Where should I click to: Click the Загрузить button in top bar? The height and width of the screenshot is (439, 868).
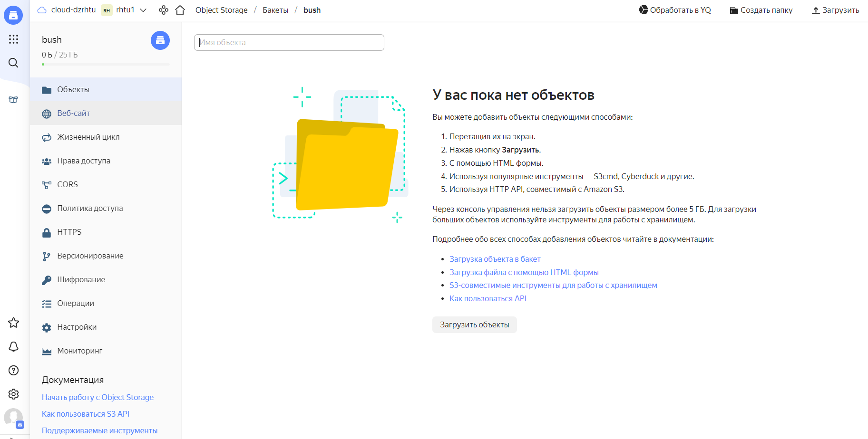pos(835,10)
